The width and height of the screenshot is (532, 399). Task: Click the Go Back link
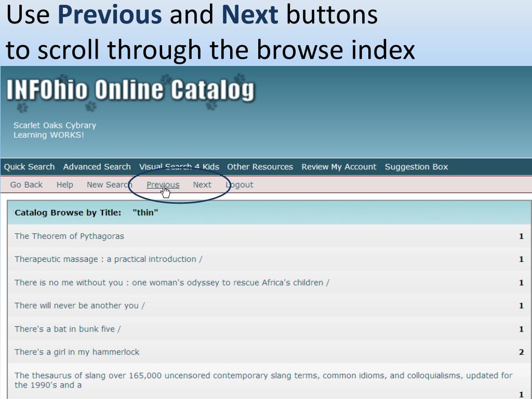[26, 184]
